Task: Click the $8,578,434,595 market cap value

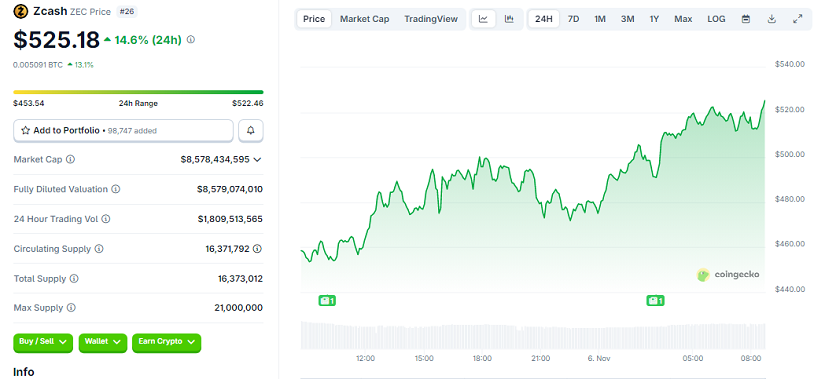Action: [215, 159]
